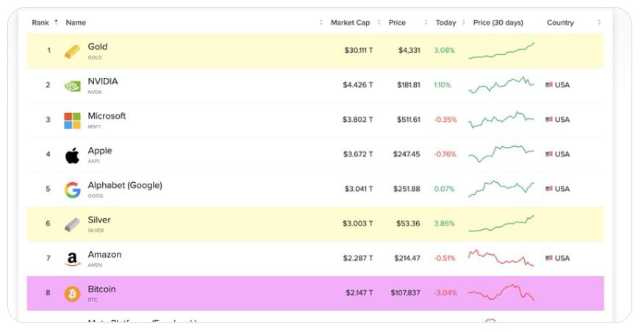Screen dimensions: 644x332
Task: Click the Bitcoin price $107,837
Action: click(x=405, y=293)
